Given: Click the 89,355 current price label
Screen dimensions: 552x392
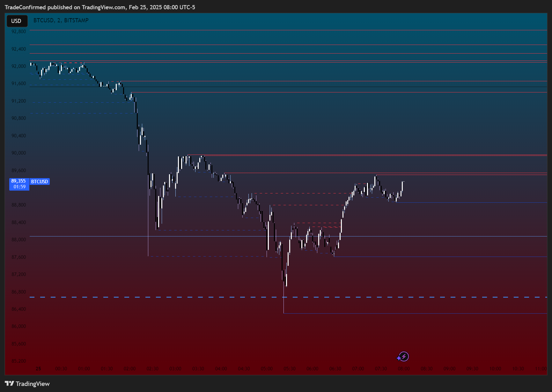Looking at the screenshot, I should pos(18,181).
